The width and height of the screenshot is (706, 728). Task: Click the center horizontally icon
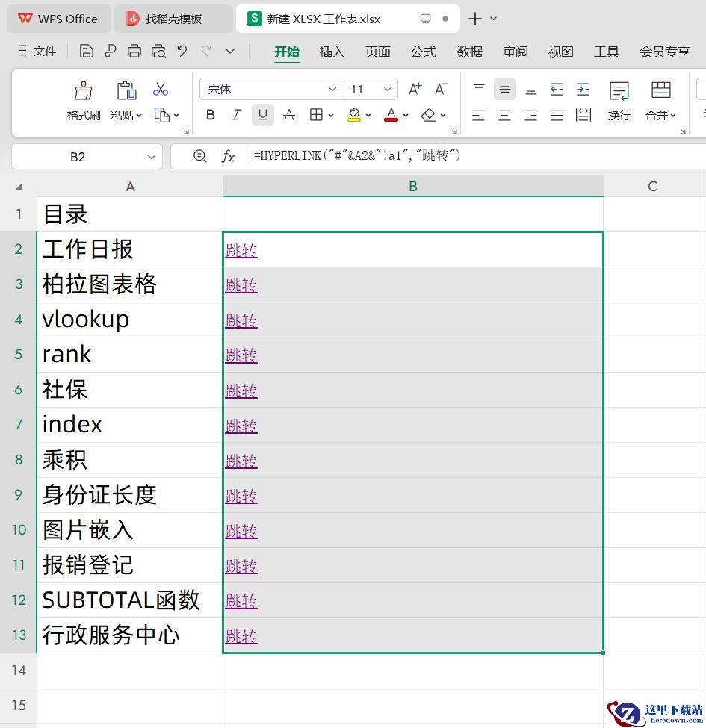click(504, 115)
